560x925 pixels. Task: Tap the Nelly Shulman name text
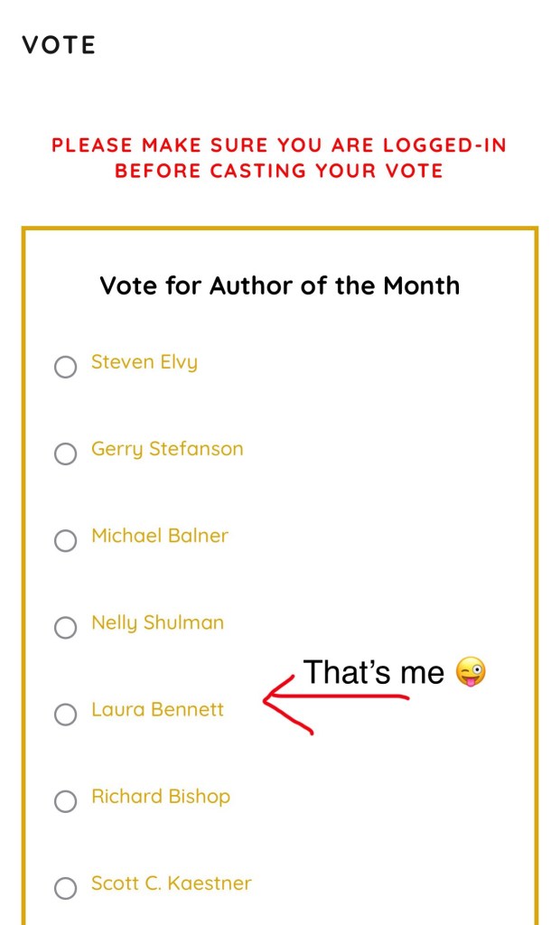pyautogui.click(x=157, y=623)
